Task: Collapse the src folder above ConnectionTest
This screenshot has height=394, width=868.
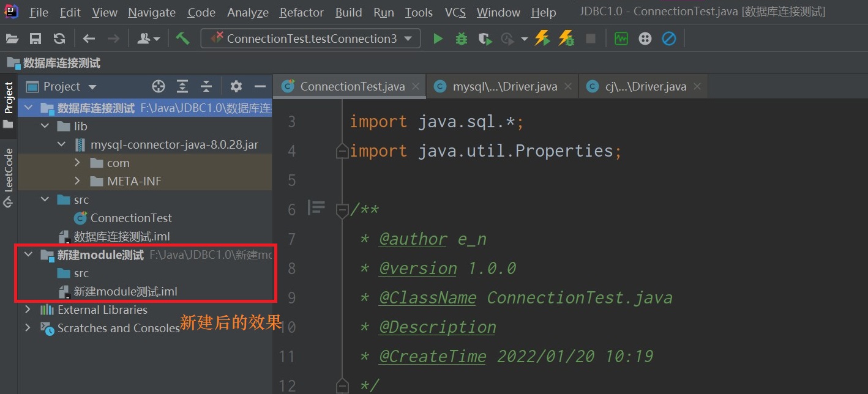Action: pos(45,199)
